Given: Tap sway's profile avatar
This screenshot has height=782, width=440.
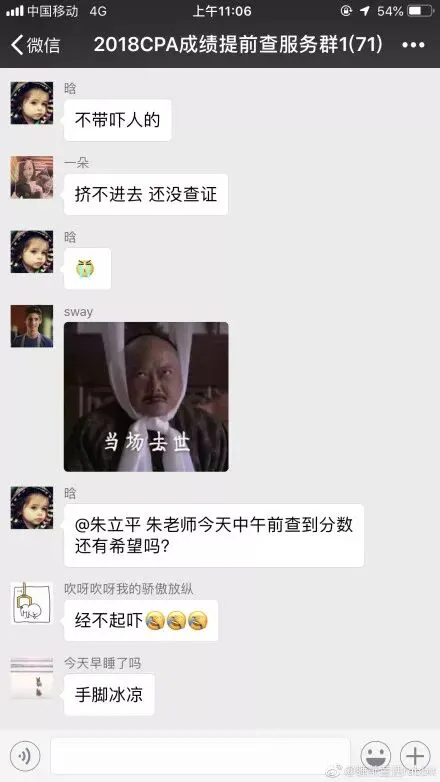Looking at the screenshot, I should 32,326.
